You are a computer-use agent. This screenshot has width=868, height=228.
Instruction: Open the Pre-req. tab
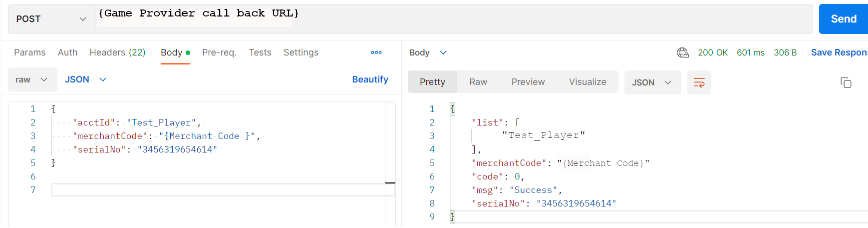pyautogui.click(x=219, y=52)
